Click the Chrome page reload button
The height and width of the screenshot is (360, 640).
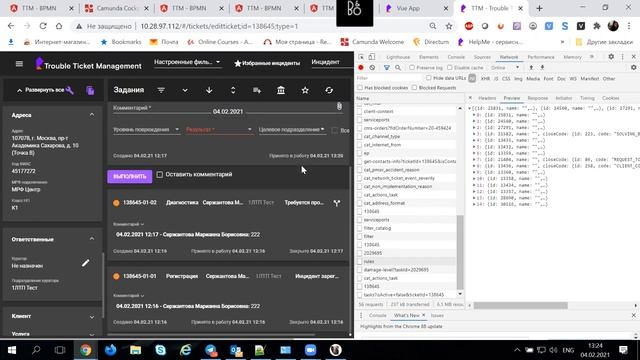43,26
